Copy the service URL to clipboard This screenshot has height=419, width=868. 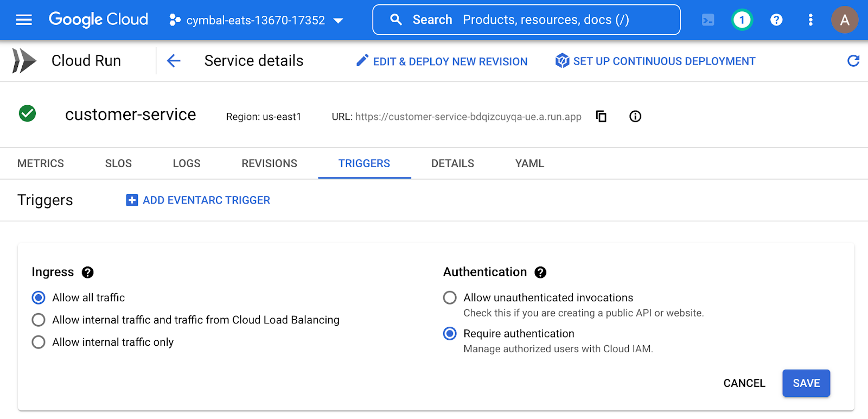point(601,116)
